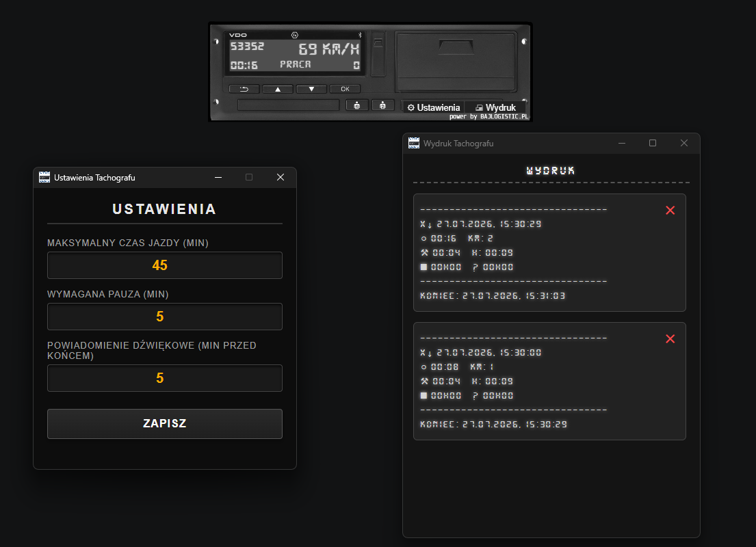Confirm with the tachograph OK button
This screenshot has height=547, width=756.
coord(346,89)
